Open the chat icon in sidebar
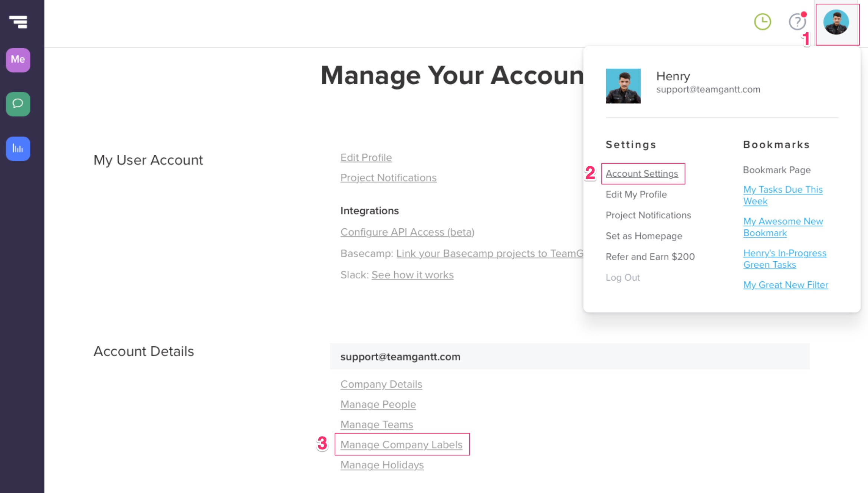The image size is (868, 493). click(x=17, y=104)
